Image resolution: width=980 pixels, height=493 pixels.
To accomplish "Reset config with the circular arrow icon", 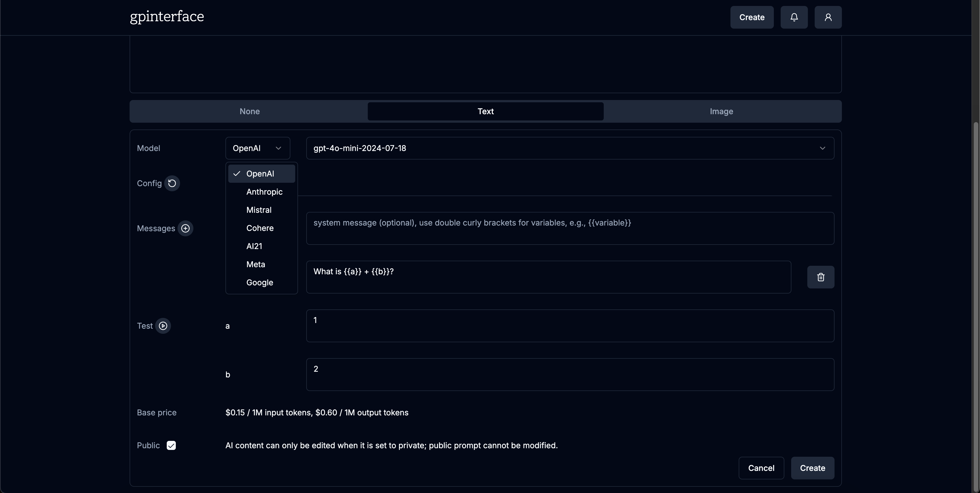I will click(x=172, y=183).
